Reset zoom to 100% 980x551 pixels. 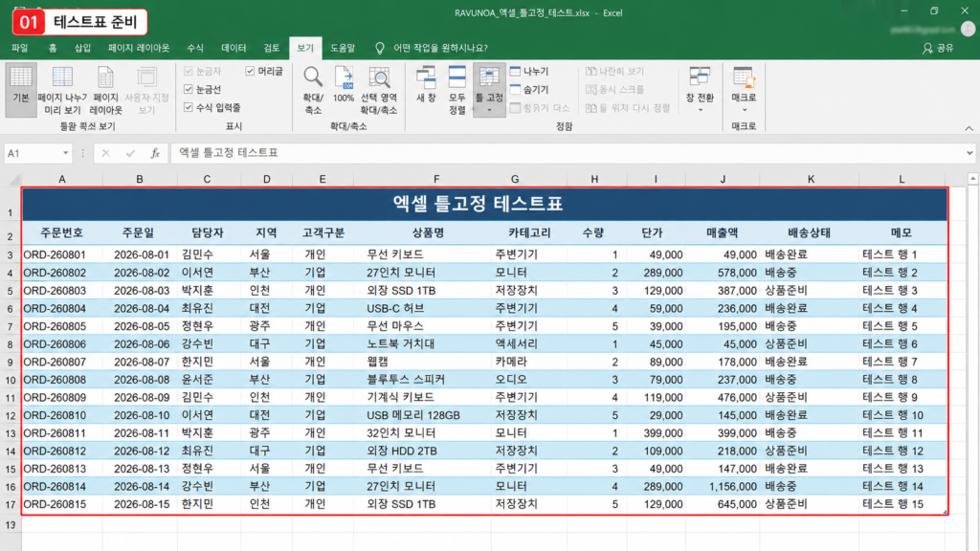click(x=344, y=84)
